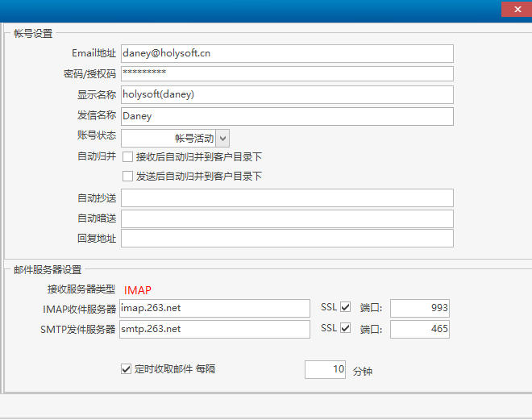Select the 发信名称 field containing Daney
The height and width of the screenshot is (420, 532).
click(x=286, y=116)
